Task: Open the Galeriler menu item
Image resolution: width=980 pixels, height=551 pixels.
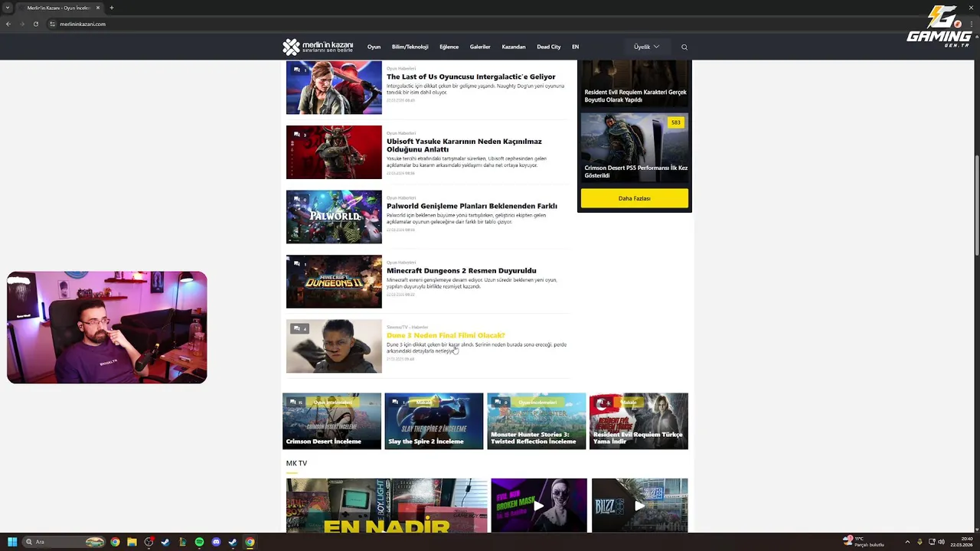Action: (x=480, y=47)
